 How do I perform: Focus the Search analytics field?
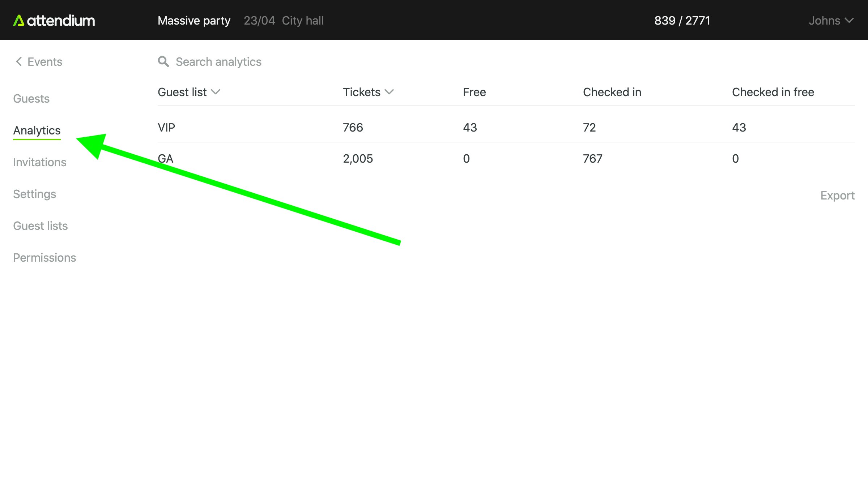click(x=218, y=62)
